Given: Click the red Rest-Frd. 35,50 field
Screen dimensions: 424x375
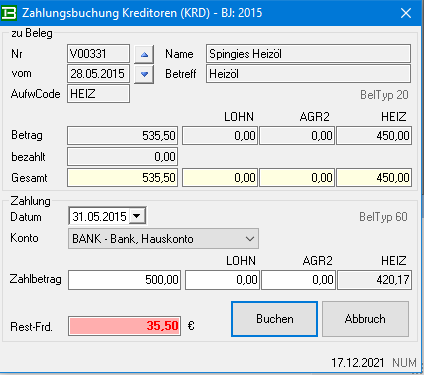Looking at the screenshot, I should [x=124, y=326].
